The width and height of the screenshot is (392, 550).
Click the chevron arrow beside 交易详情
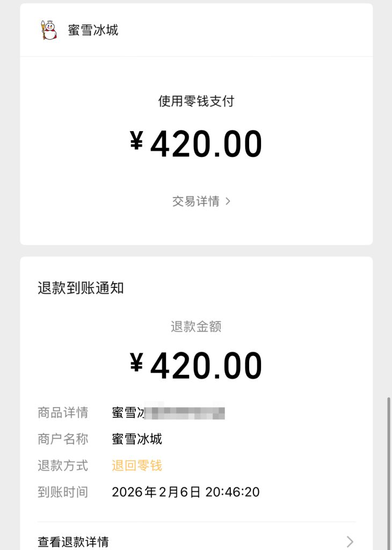tap(228, 201)
